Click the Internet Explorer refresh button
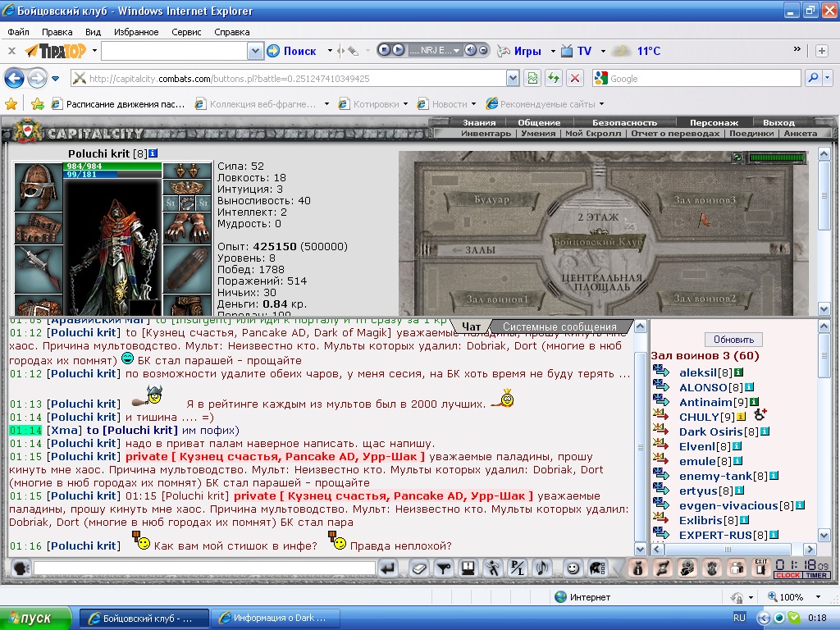This screenshot has height=630, width=840. (x=554, y=79)
